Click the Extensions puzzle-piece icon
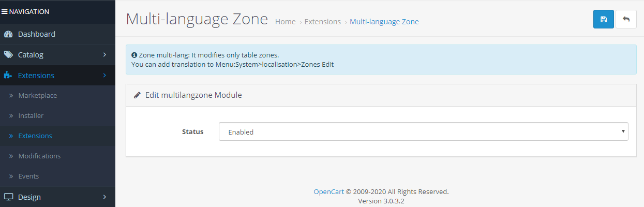Screen dimensions: 644x207 point(8,76)
